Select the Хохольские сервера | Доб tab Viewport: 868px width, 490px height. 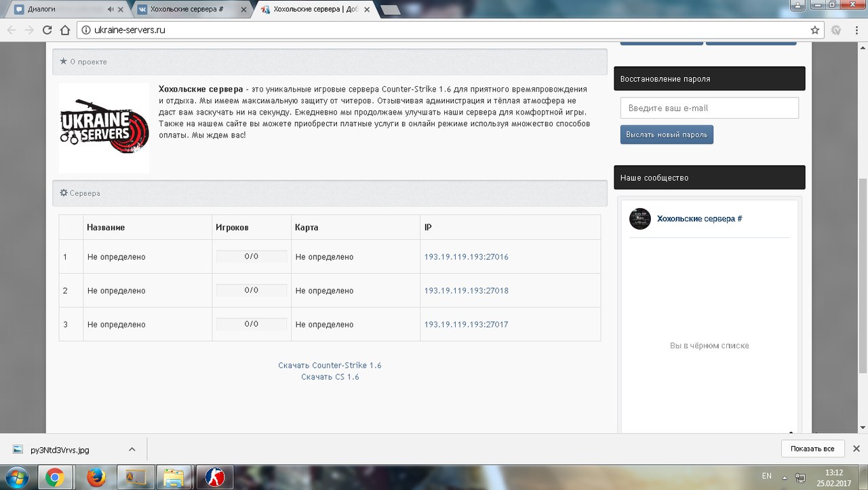pos(315,9)
